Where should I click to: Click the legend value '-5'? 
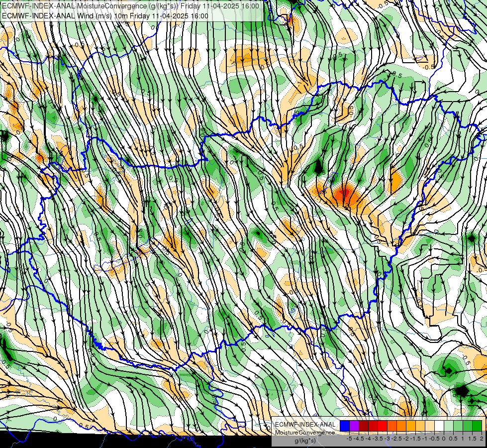(349, 439)
